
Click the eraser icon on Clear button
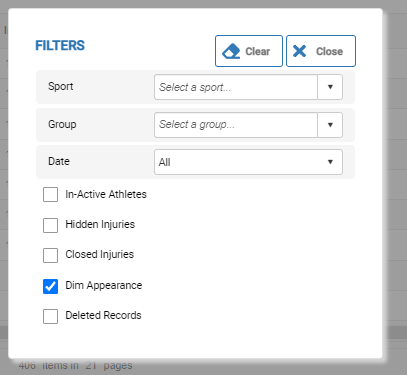pyautogui.click(x=231, y=51)
